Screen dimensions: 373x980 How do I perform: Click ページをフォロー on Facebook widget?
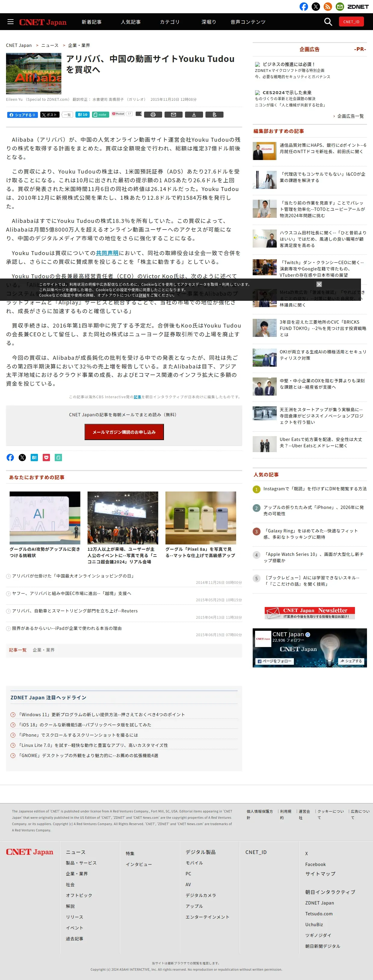click(274, 661)
